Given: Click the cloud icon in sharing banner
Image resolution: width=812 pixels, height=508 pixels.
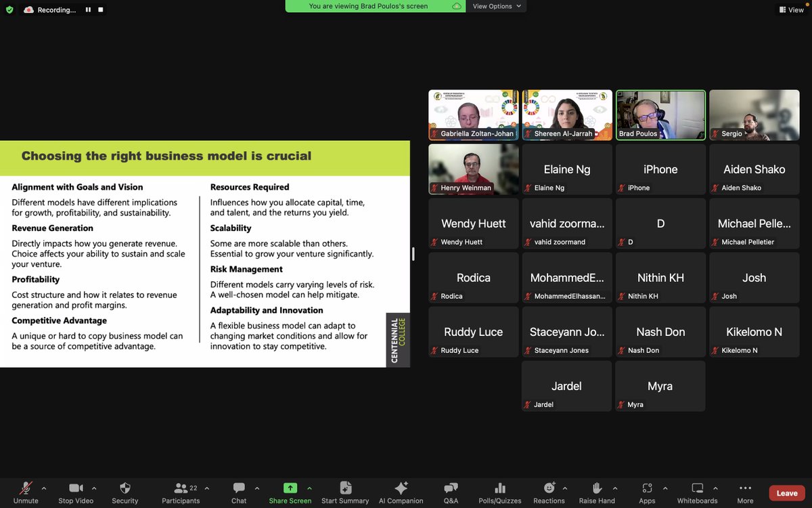Looking at the screenshot, I should (457, 6).
